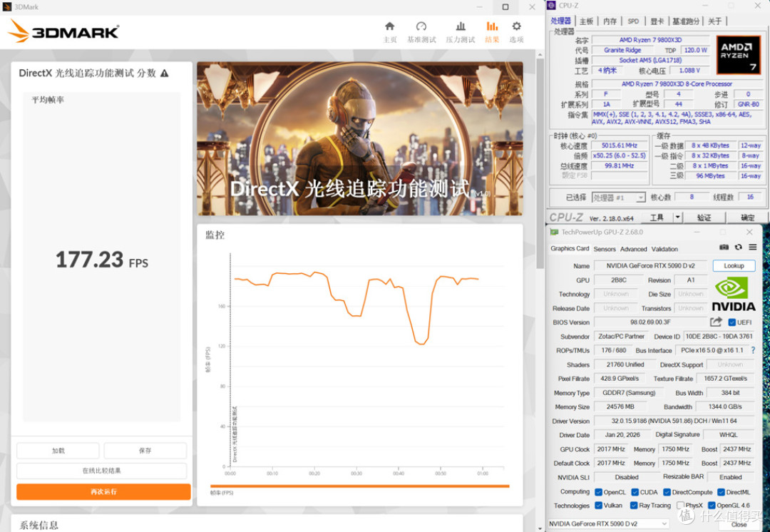770x532 pixels.
Task: Click 在线比较结果 compare online button
Action: tap(102, 471)
